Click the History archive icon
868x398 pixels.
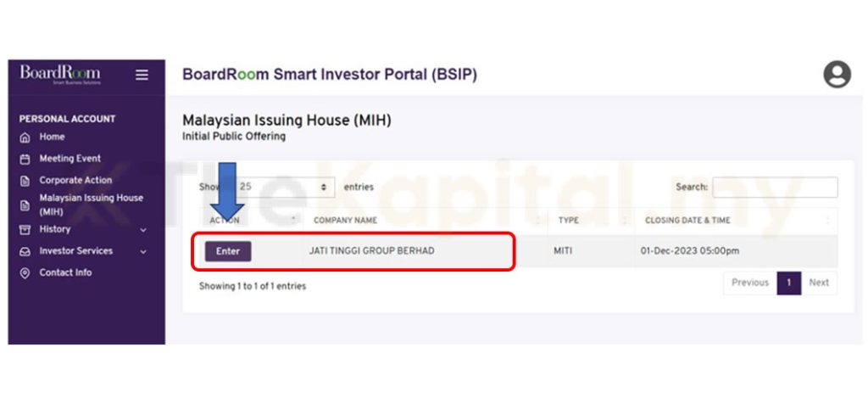tap(25, 230)
